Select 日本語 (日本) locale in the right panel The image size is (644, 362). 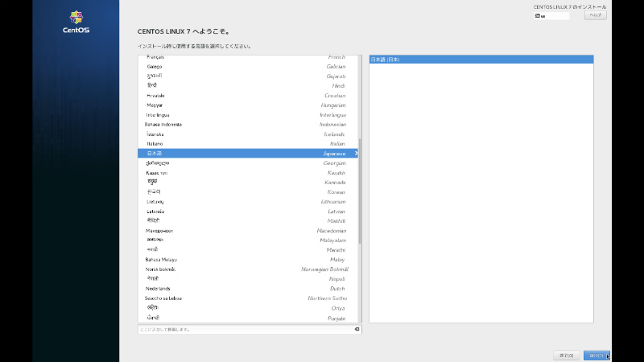(x=481, y=60)
